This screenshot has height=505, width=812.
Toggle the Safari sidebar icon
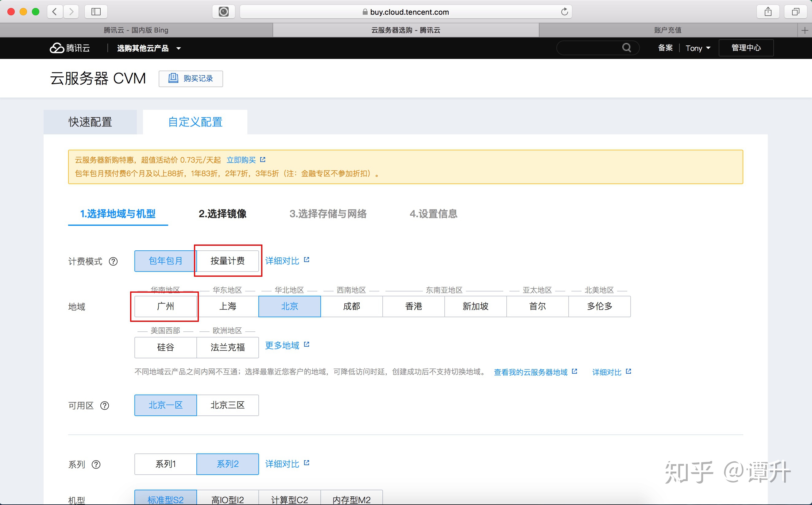click(96, 12)
